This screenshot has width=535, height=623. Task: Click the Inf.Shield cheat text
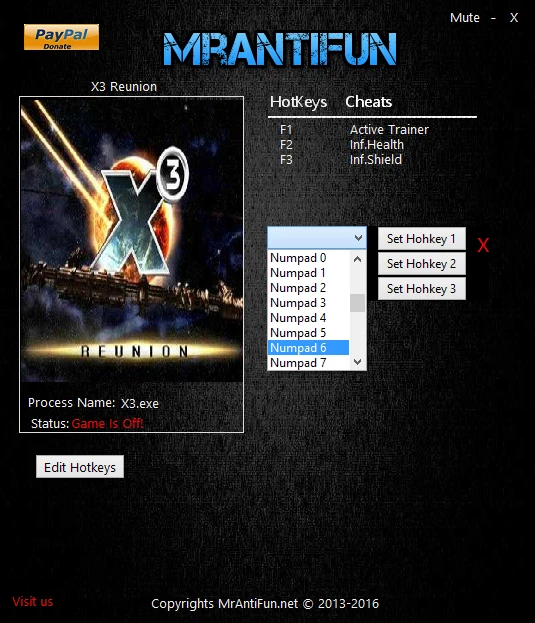376,160
